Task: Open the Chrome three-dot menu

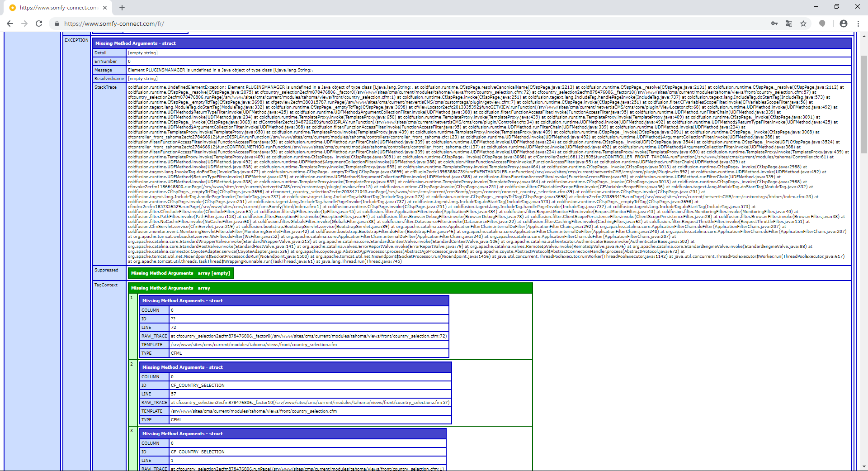Action: 858,24
